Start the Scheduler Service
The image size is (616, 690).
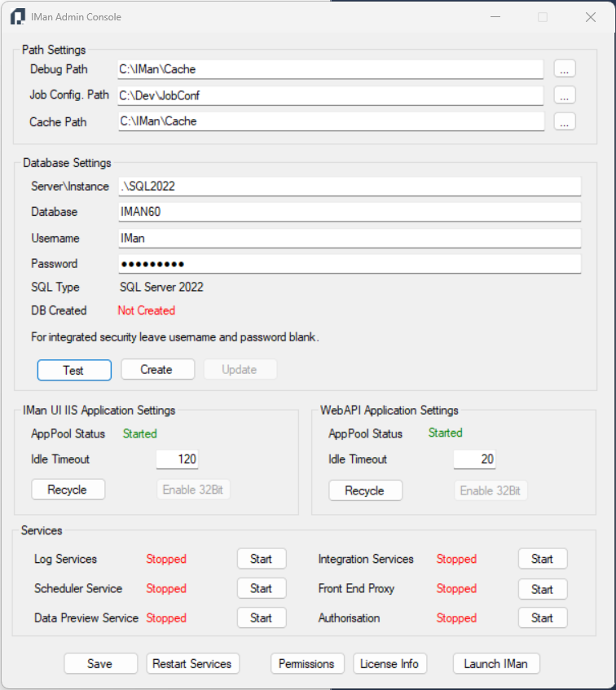pyautogui.click(x=262, y=588)
